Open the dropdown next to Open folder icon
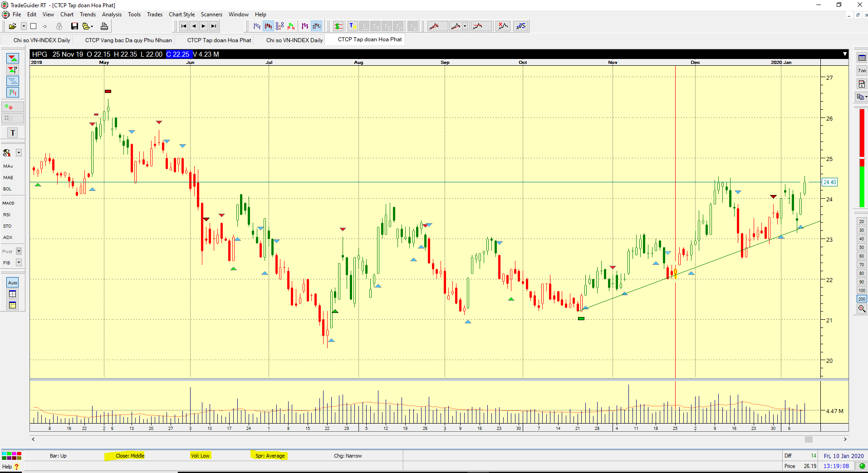This screenshot has height=473, width=868. pos(24,26)
